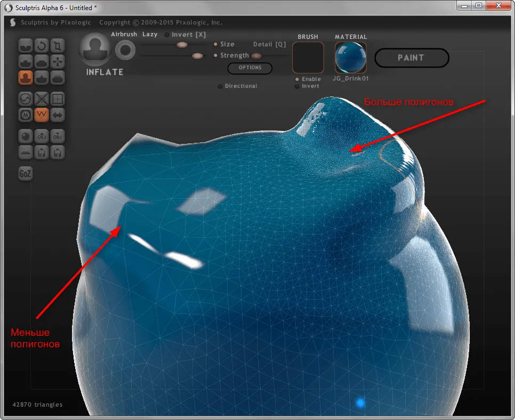Open the empty BRUSH texture slot

[x=308, y=58]
